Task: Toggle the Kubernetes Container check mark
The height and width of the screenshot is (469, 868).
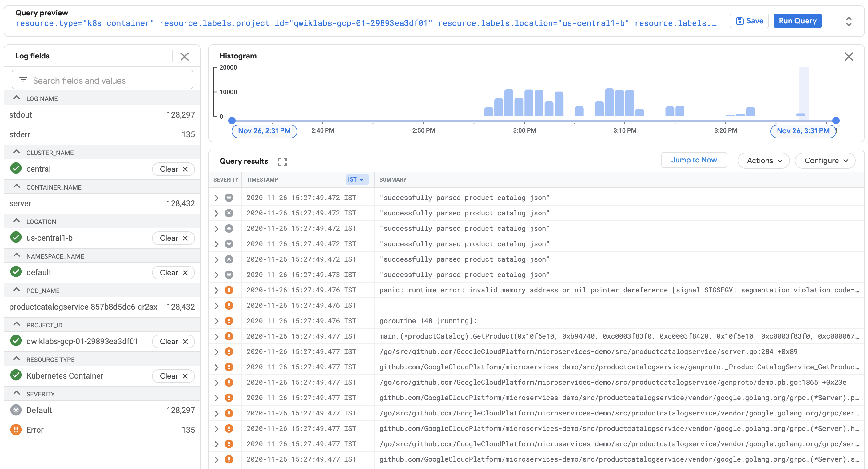Action: click(16, 375)
